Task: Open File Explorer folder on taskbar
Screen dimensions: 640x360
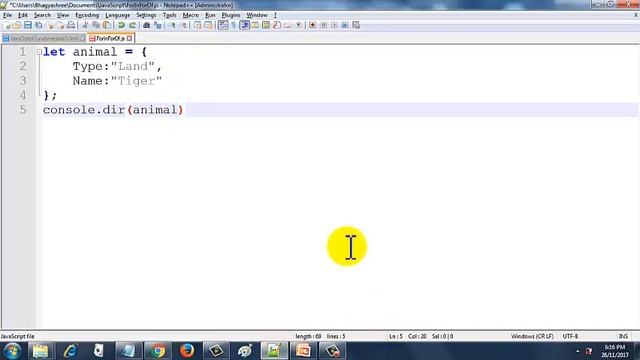Action: pos(40,351)
